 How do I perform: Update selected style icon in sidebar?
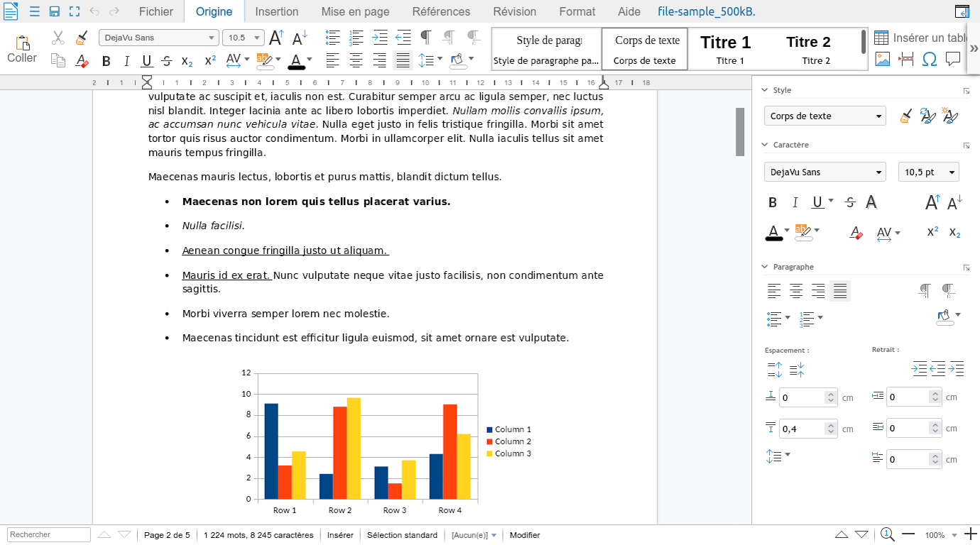coord(927,116)
